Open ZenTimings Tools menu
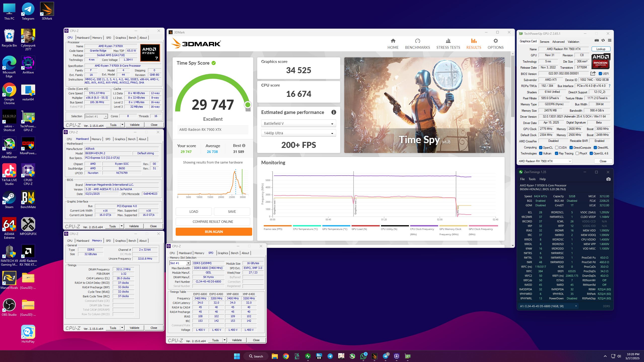Viewport: 644px width, 362px height. click(532, 179)
